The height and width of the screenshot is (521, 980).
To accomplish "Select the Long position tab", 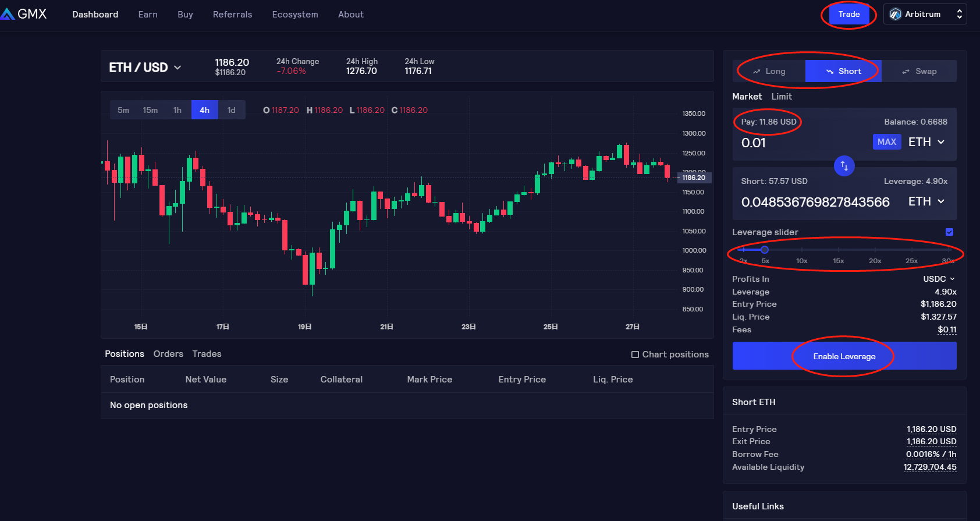I will pos(769,71).
